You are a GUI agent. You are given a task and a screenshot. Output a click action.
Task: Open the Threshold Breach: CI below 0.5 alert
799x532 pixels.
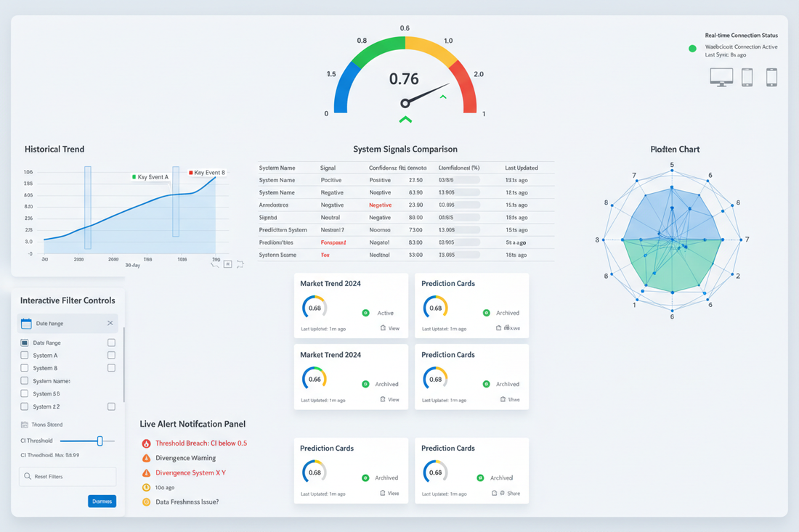(x=201, y=443)
